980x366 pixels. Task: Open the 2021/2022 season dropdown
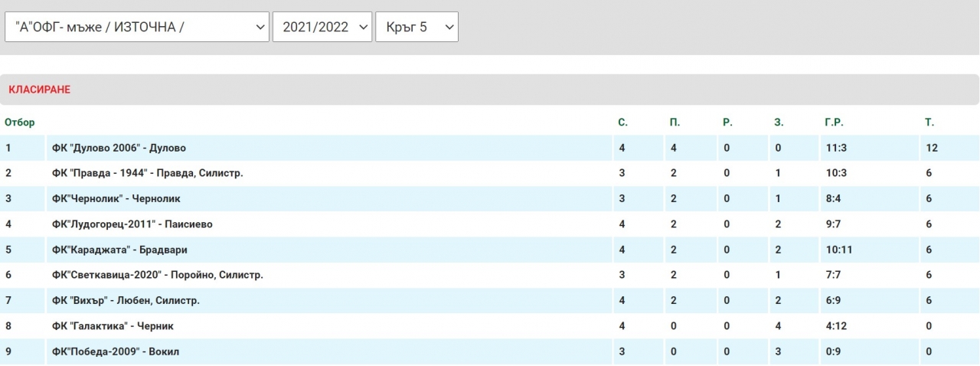[x=322, y=28]
